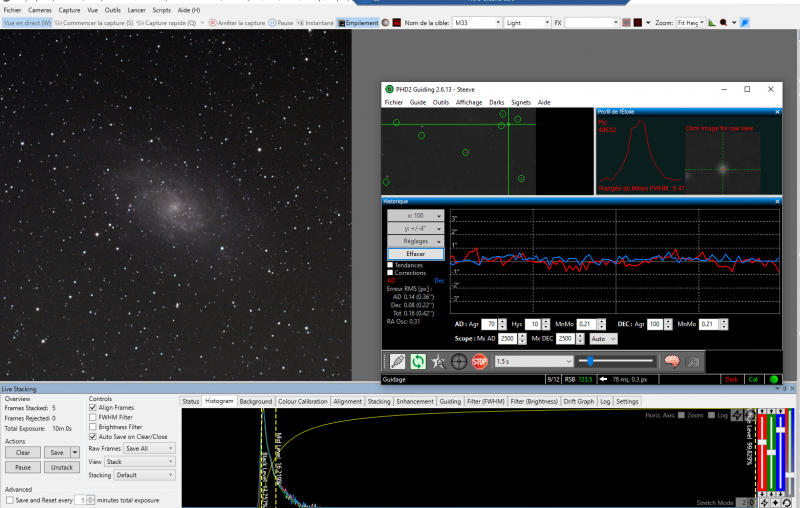
Task: Toggle histogram Horiz. Axis Zoom checkbox
Action: pyautogui.click(x=681, y=415)
